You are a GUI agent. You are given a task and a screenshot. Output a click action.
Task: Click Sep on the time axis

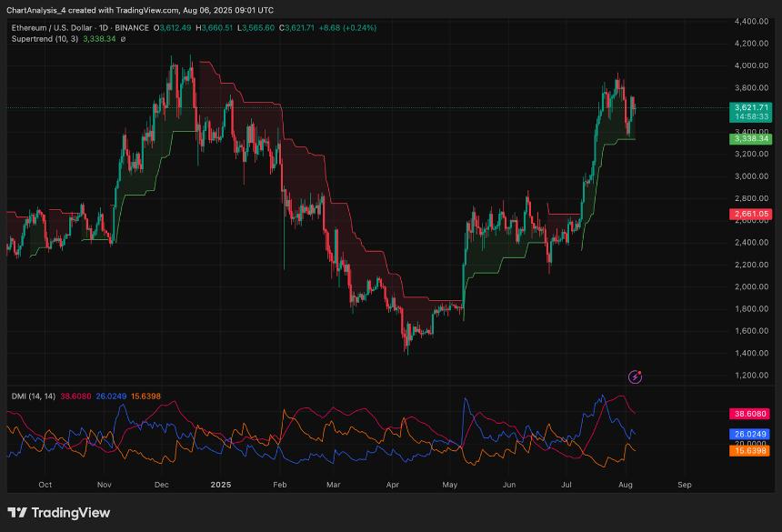pyautogui.click(x=684, y=485)
